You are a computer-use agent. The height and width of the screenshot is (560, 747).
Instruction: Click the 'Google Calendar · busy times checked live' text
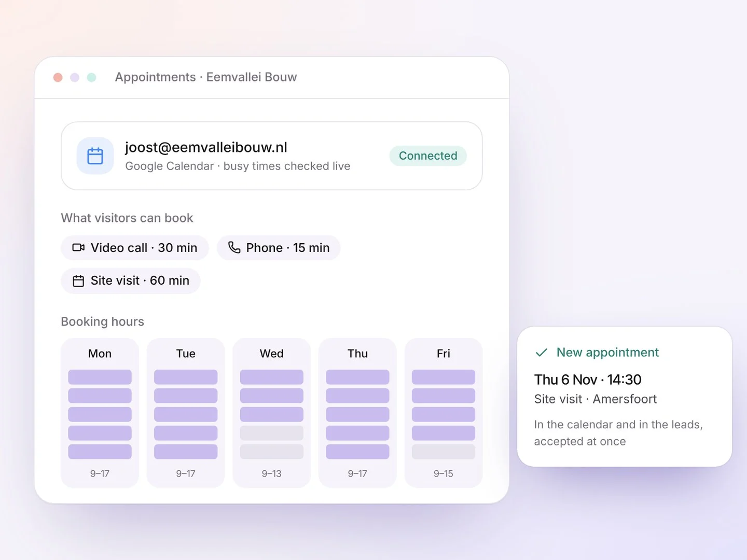tap(238, 166)
